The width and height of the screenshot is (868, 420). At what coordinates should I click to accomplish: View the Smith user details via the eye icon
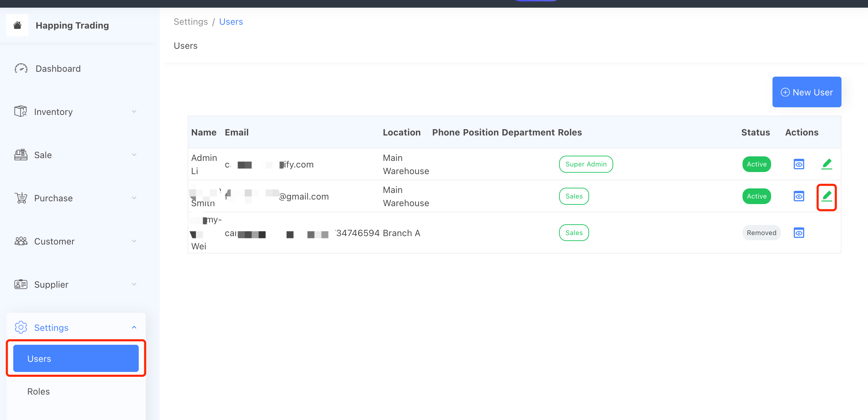pyautogui.click(x=799, y=196)
